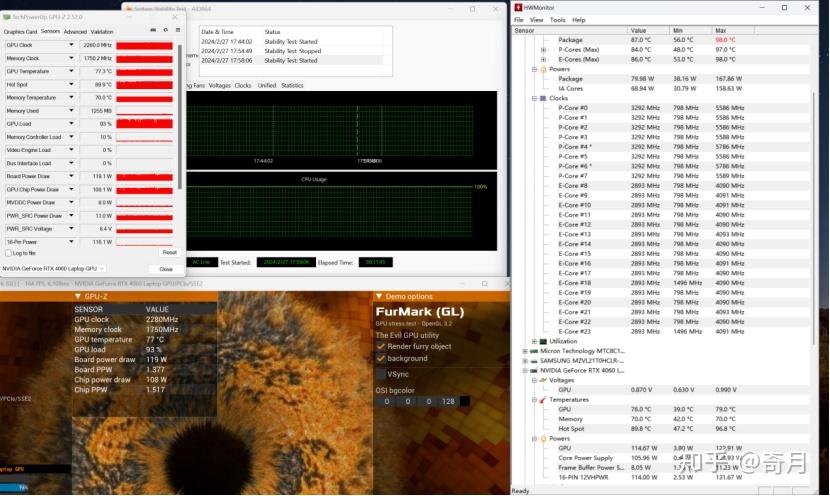
Task: Open the File menu in HWMonitor
Action: [x=519, y=20]
